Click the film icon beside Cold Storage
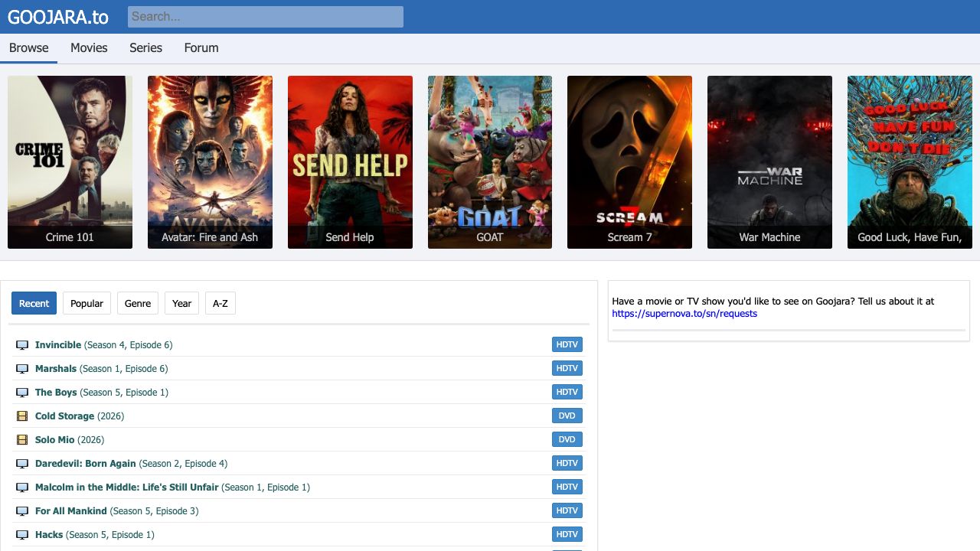Viewport: 980px width, 551px height. 22,416
